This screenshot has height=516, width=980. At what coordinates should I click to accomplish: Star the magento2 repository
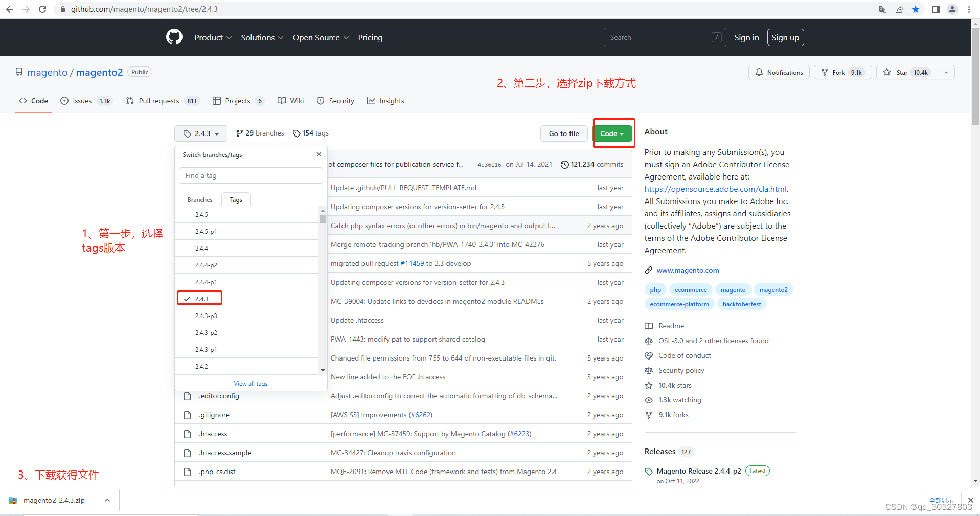pos(907,72)
